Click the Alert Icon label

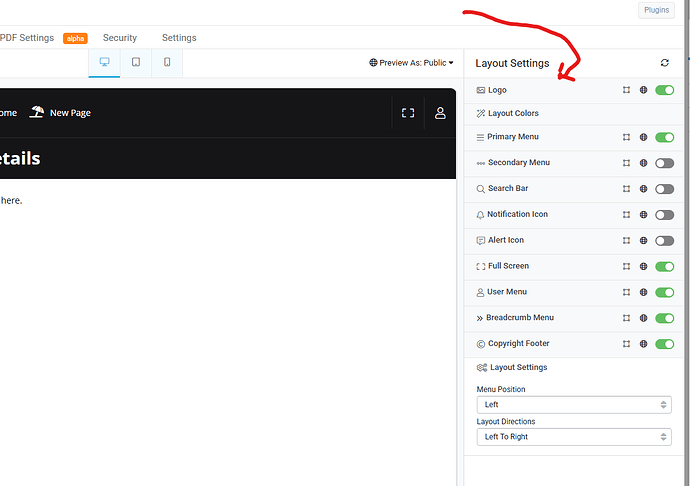(x=506, y=240)
